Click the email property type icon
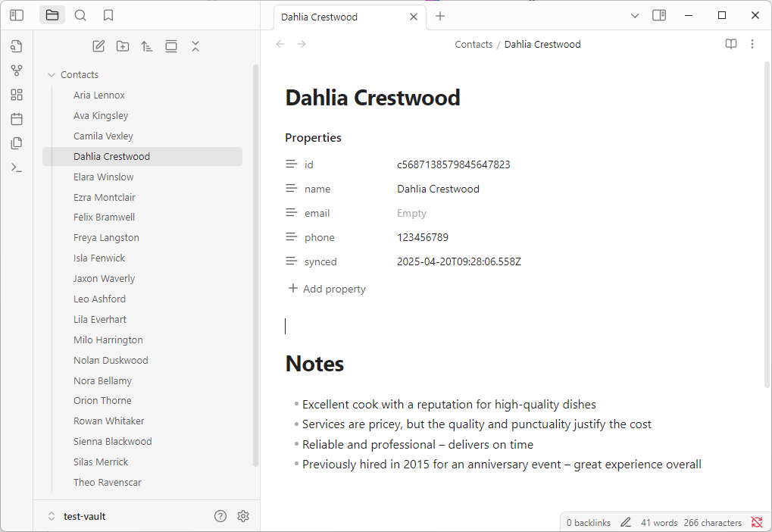The height and width of the screenshot is (532, 772). click(x=292, y=213)
